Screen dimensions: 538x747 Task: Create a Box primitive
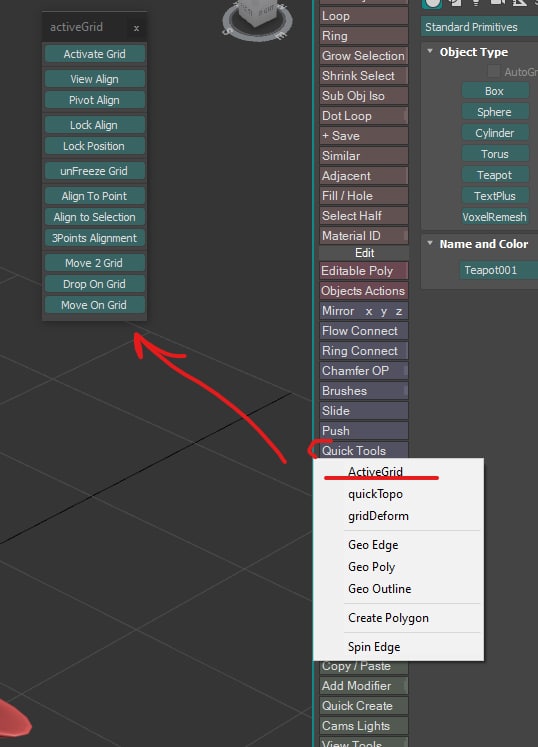pos(495,91)
